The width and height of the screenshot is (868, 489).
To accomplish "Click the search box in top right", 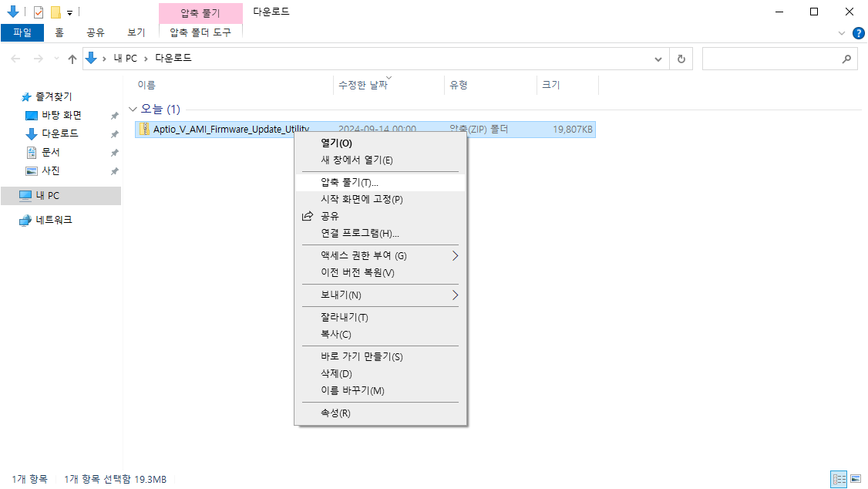I will pyautogui.click(x=780, y=58).
